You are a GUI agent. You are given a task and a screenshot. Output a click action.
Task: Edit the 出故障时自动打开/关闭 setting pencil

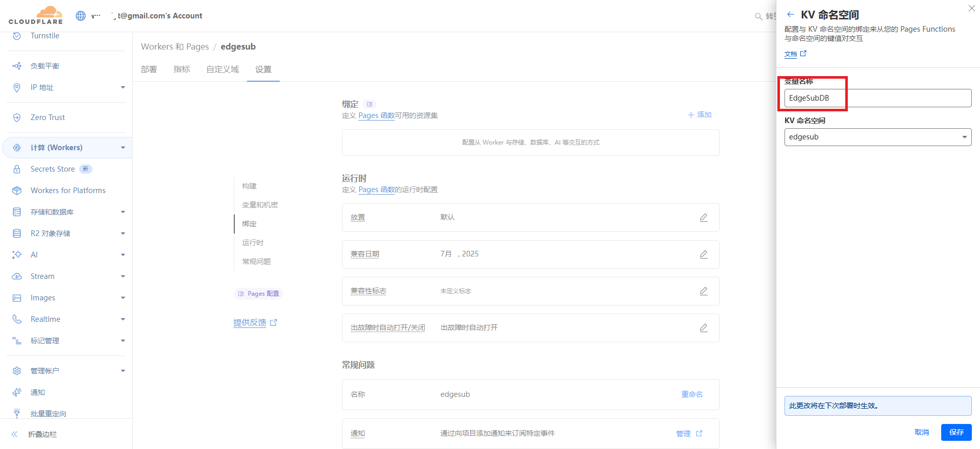[703, 328]
